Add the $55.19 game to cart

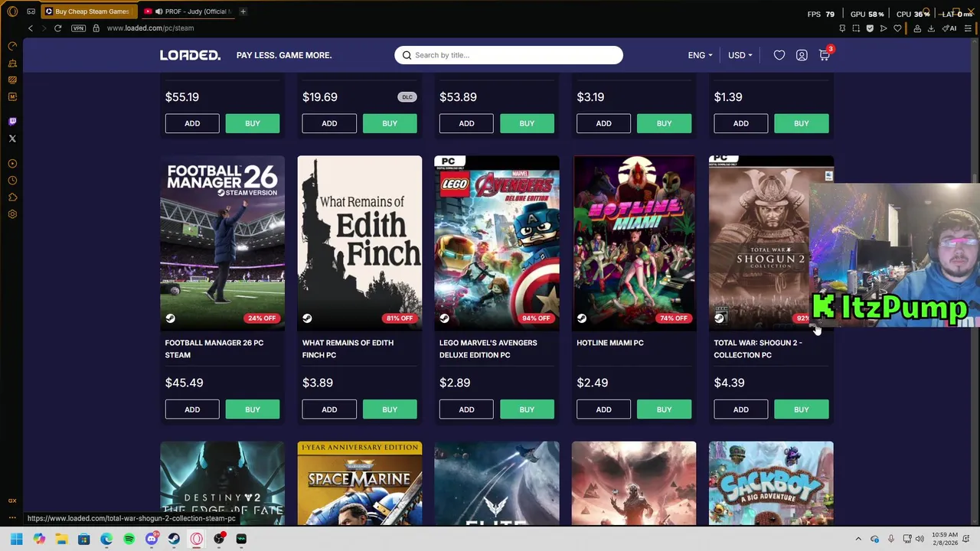[x=192, y=123]
